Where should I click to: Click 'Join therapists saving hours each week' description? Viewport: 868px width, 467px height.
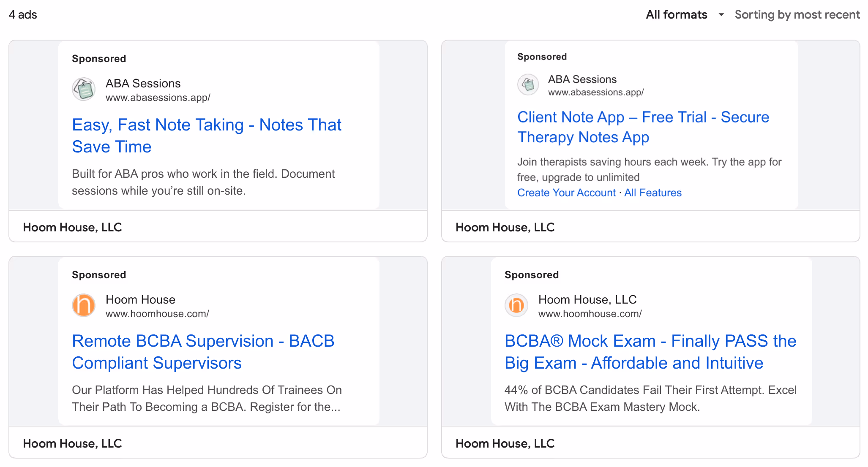pos(650,169)
